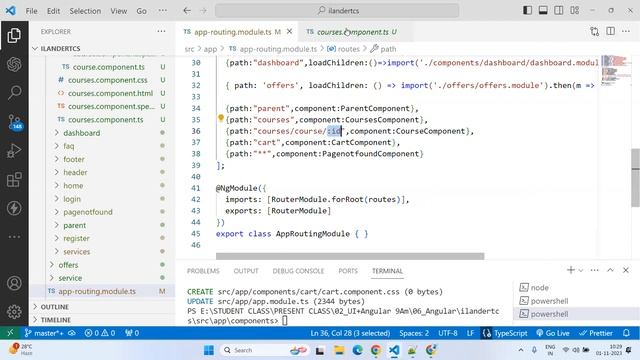This screenshot has width=640, height=360.
Task: Open the Explorer view in activity bar
Action: coord(14,36)
